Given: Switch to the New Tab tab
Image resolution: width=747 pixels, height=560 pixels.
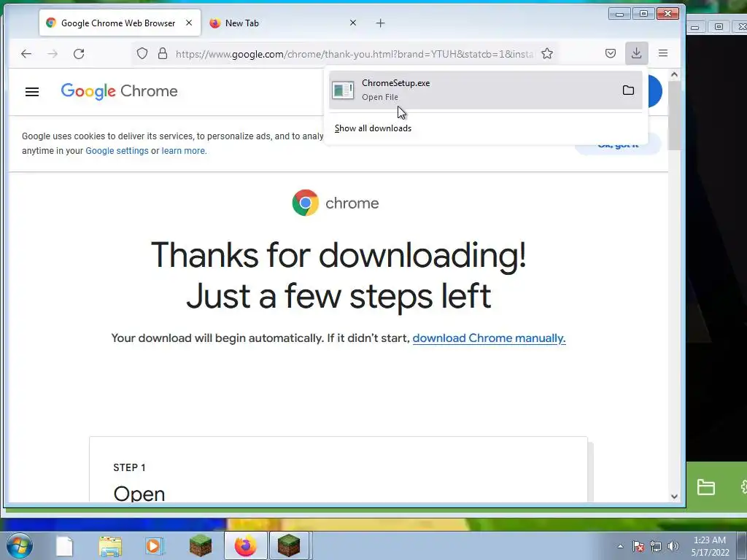Looking at the screenshot, I should (284, 23).
